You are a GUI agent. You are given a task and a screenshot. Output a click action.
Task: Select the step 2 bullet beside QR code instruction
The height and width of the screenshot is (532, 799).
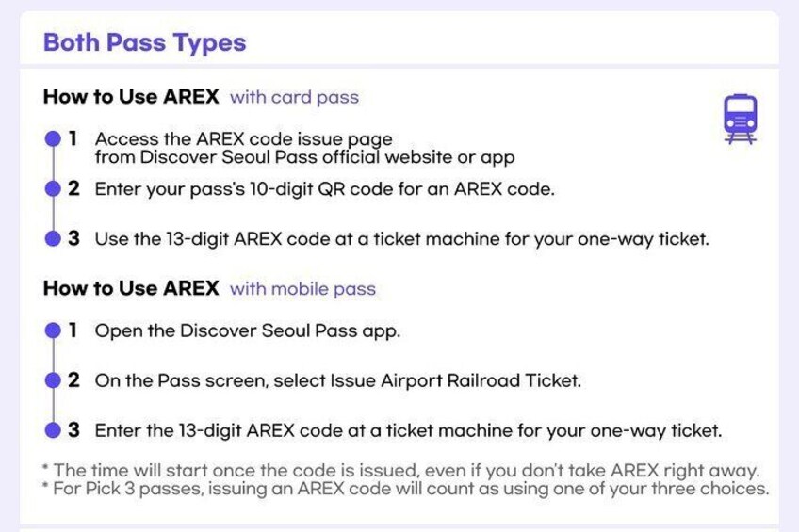(54, 188)
